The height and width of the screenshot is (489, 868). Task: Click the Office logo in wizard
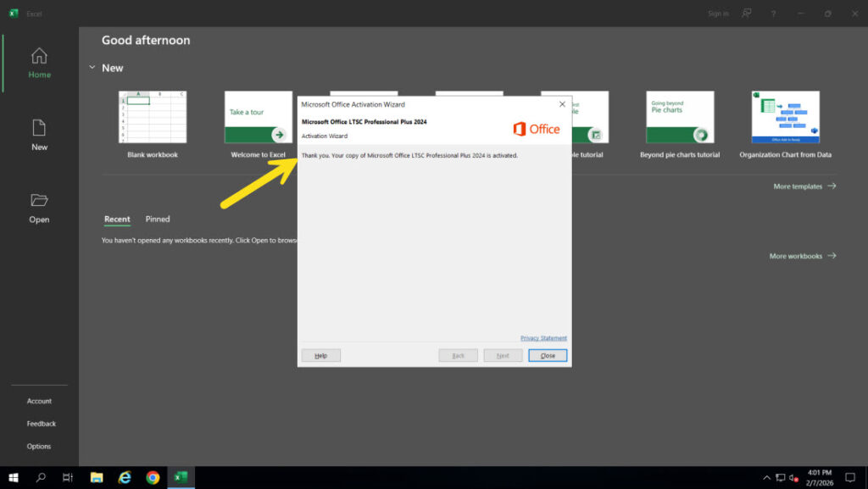(537, 129)
